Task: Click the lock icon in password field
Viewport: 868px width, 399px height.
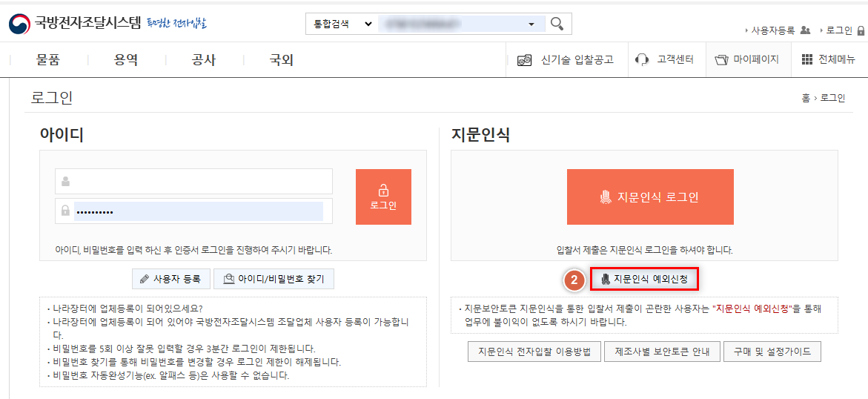Action: pos(65,211)
